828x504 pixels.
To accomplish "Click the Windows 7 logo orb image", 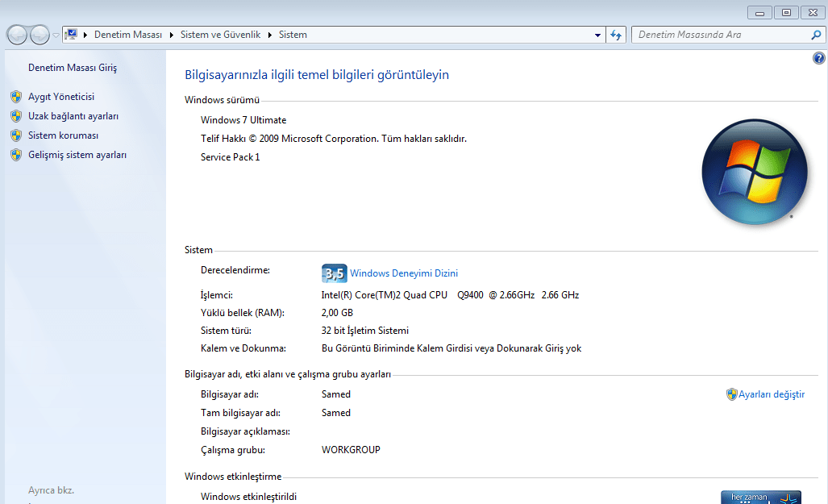I will click(x=754, y=172).
